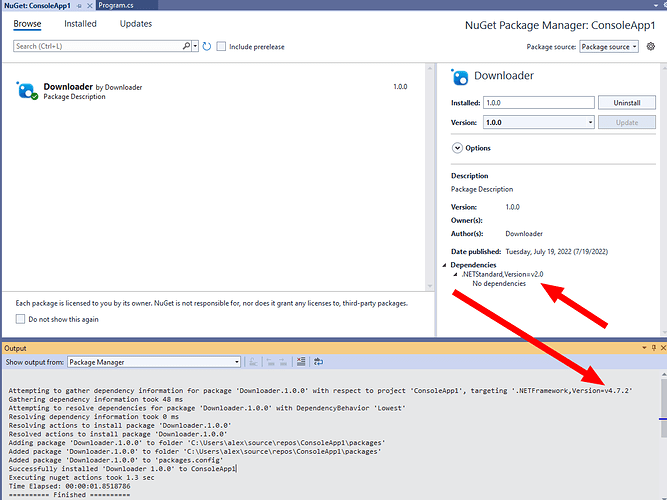The width and height of the screenshot is (667, 500).
Task: Close the NuGet: ConsoleApp1 tab
Action: pyautogui.click(x=89, y=6)
